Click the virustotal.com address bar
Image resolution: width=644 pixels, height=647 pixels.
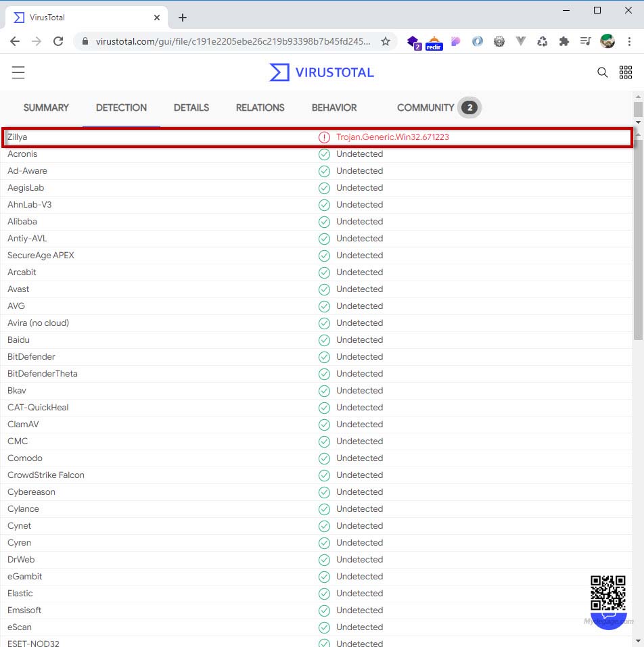[x=233, y=41]
